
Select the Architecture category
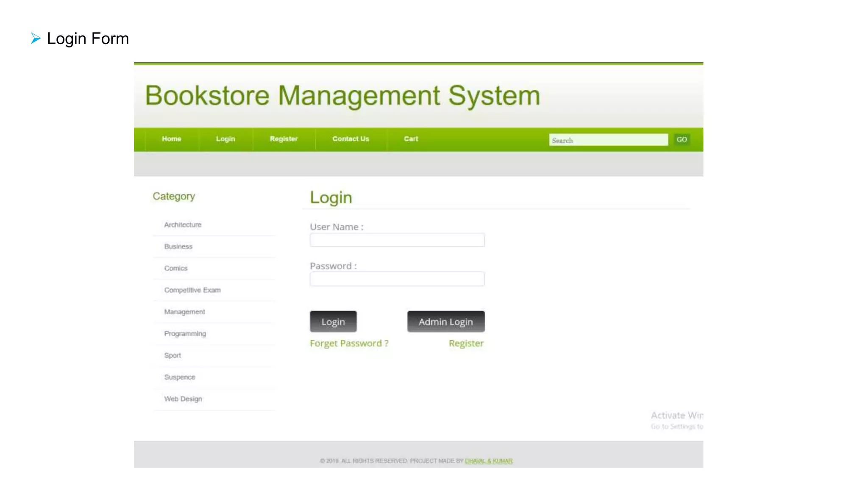(183, 225)
